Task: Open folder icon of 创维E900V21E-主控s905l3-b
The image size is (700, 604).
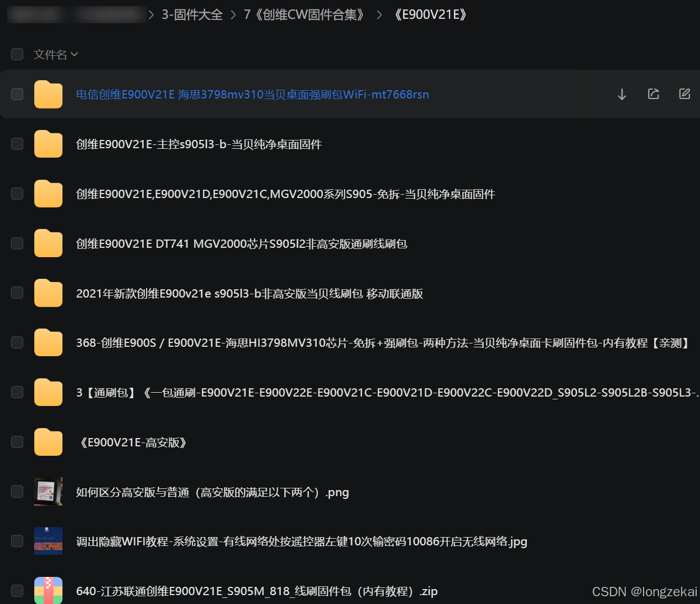Action: pos(48,144)
